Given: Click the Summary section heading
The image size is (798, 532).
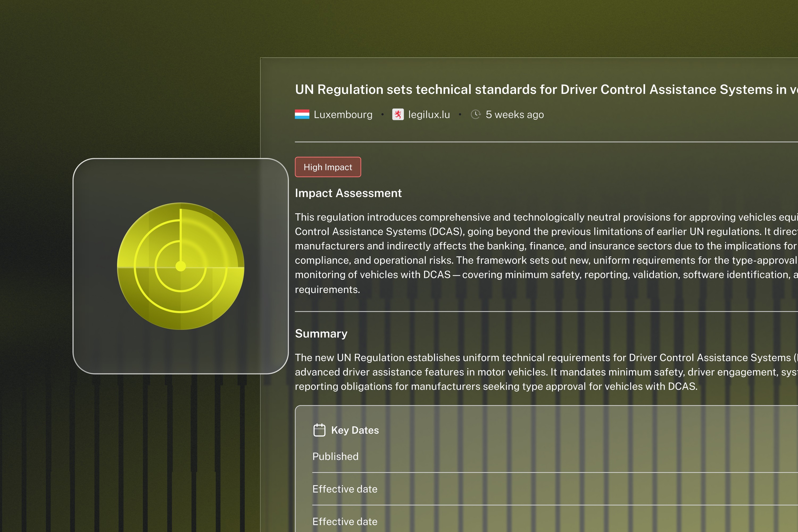Looking at the screenshot, I should [321, 334].
